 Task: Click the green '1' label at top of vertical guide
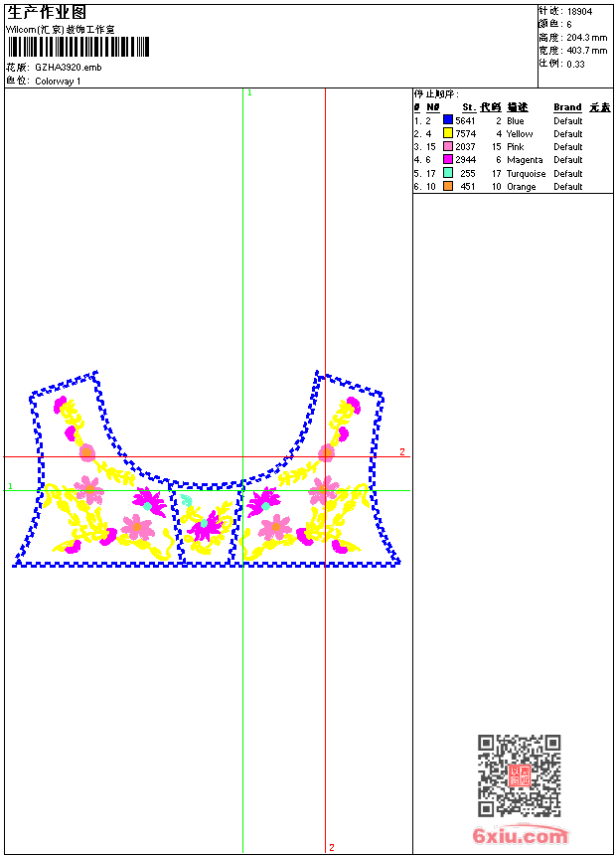(x=249, y=92)
